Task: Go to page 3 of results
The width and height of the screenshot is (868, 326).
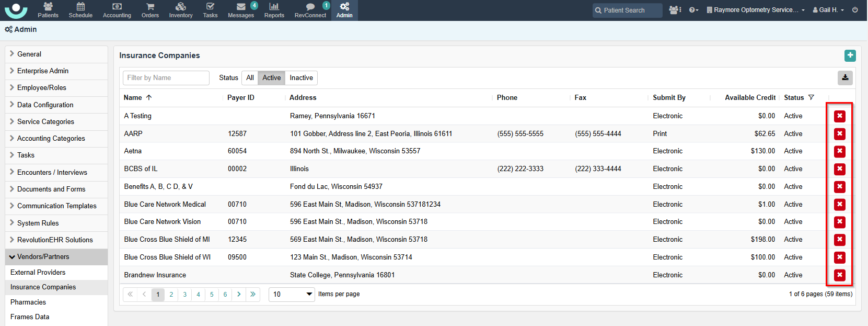Action: point(184,295)
